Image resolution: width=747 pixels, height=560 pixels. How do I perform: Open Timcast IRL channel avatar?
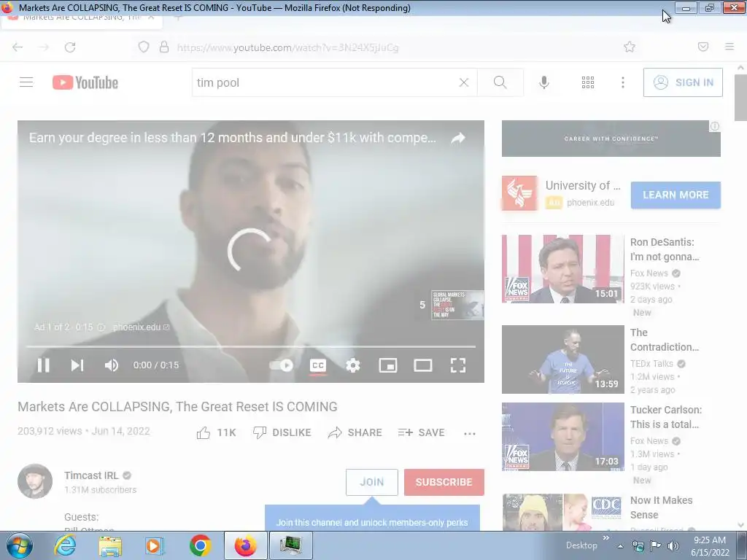pyautogui.click(x=35, y=481)
